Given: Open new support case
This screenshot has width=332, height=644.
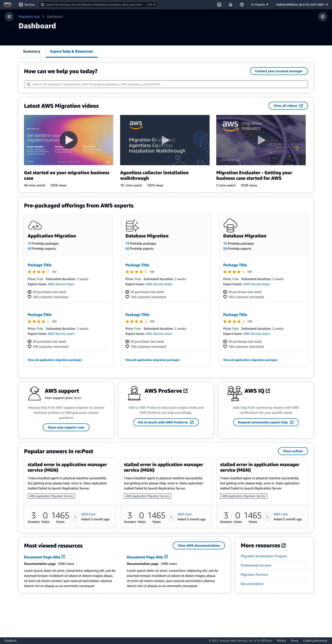Looking at the screenshot, I should click(66, 427).
